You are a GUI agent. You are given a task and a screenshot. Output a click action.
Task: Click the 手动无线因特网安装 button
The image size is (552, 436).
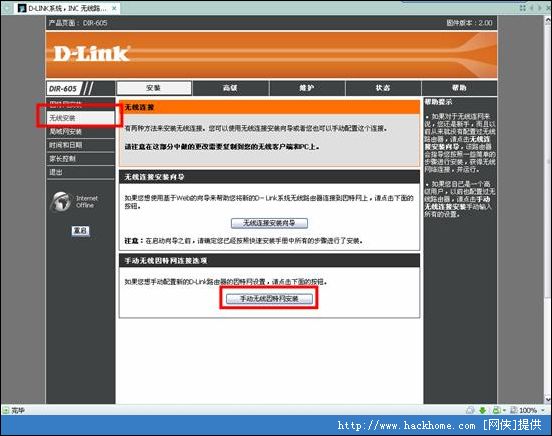[x=269, y=299]
